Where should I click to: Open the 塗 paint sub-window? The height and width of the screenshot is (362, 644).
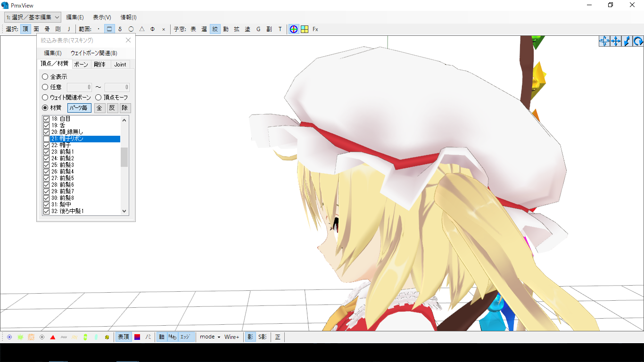pos(248,29)
